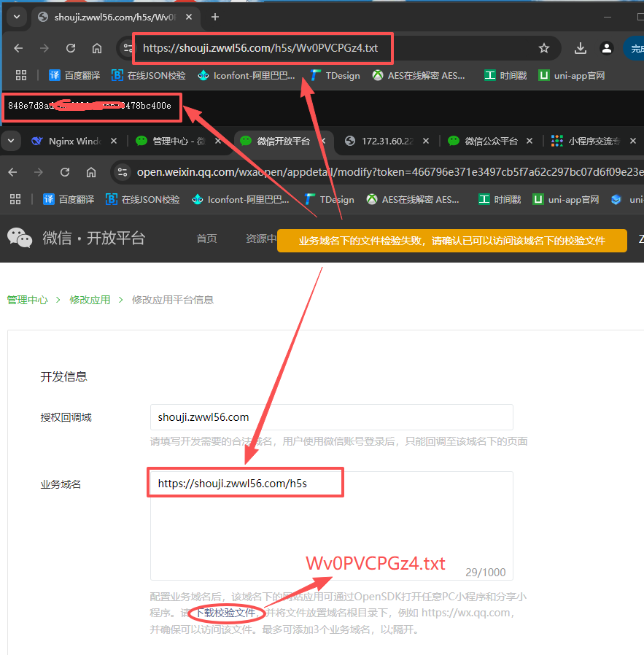
Task: Open Iconfont-阿里巴巴 bookmark in open.weixin.qq.com window
Action: pos(240,199)
